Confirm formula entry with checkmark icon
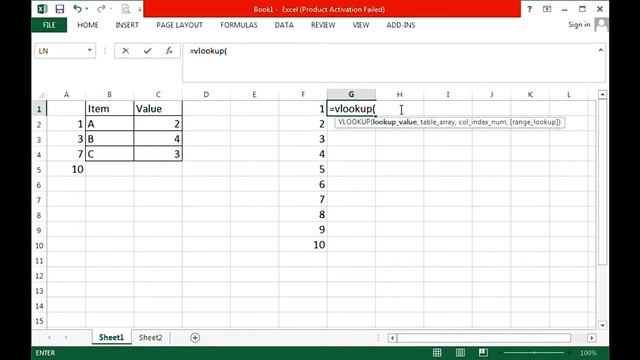The width and height of the screenshot is (640, 360). (x=147, y=51)
